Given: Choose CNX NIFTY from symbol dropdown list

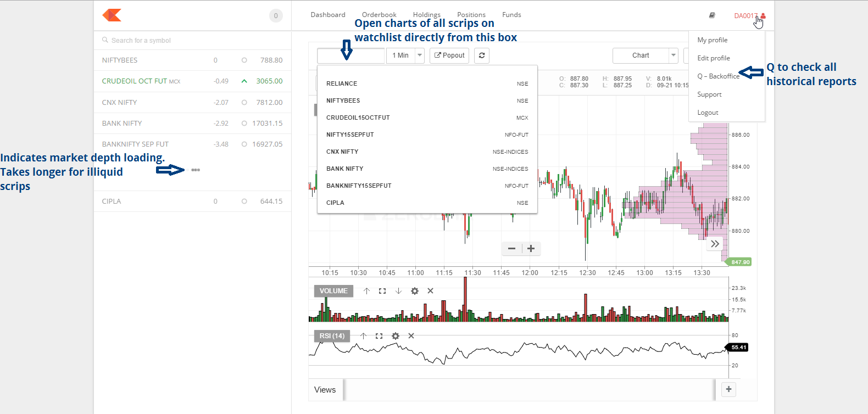Looking at the screenshot, I should (427, 152).
